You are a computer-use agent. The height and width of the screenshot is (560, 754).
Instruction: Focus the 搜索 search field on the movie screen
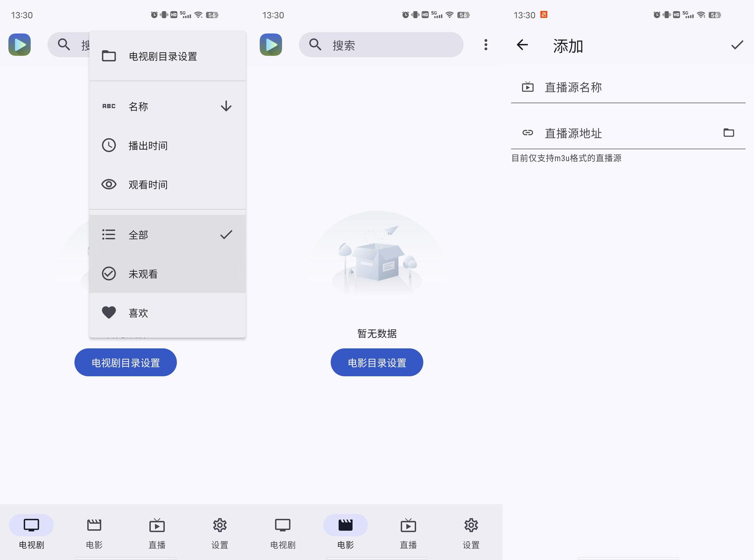point(381,45)
